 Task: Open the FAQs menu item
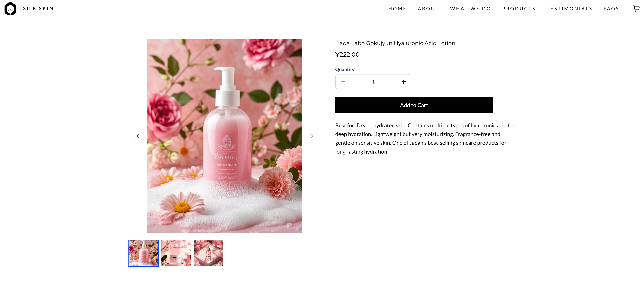pyautogui.click(x=611, y=9)
